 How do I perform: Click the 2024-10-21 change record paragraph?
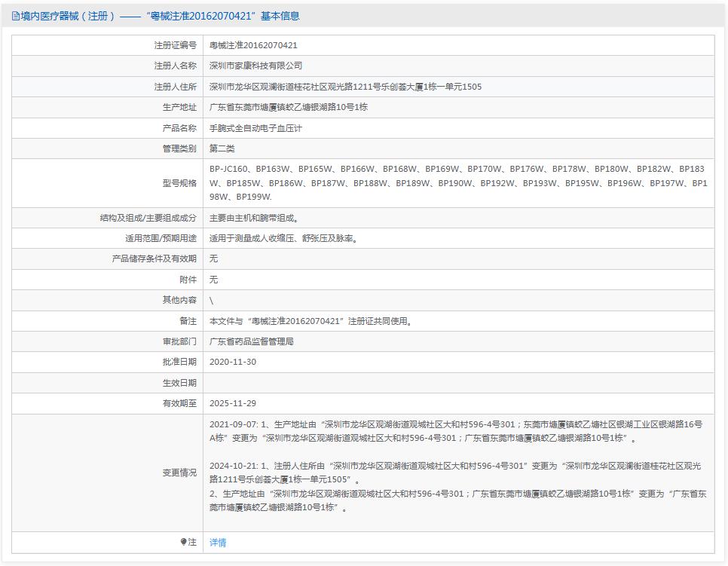click(x=455, y=473)
